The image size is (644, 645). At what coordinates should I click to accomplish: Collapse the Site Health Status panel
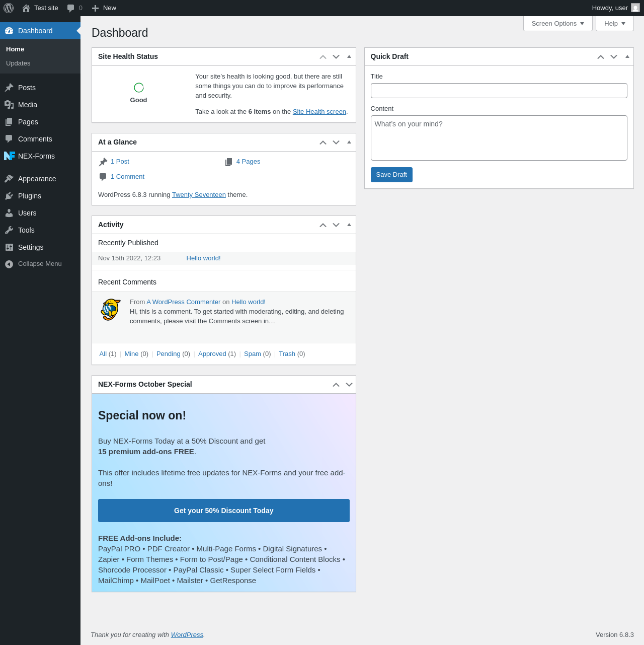[x=349, y=56]
